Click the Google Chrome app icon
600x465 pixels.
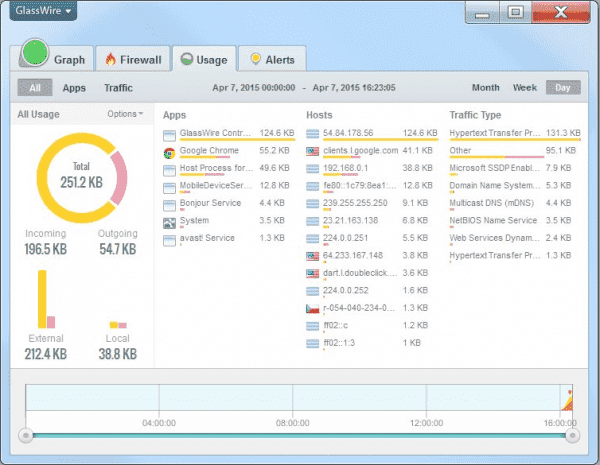click(x=169, y=153)
